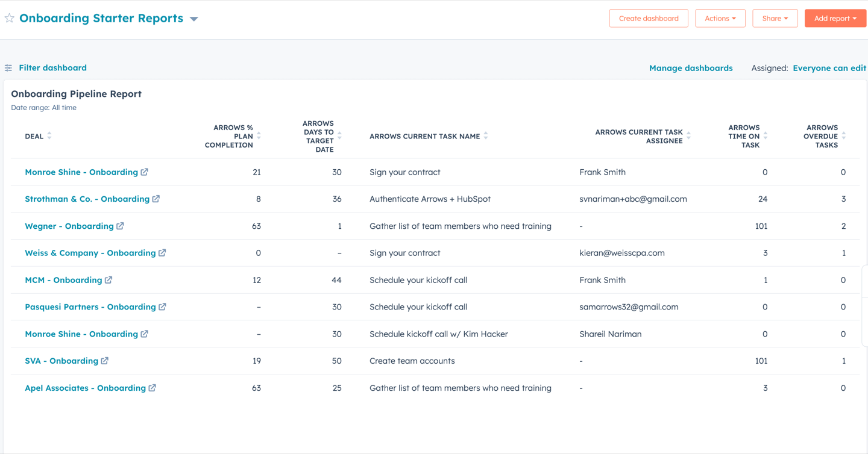Click the Create dashboard button
Screen dimensions: 868x454
click(x=649, y=18)
